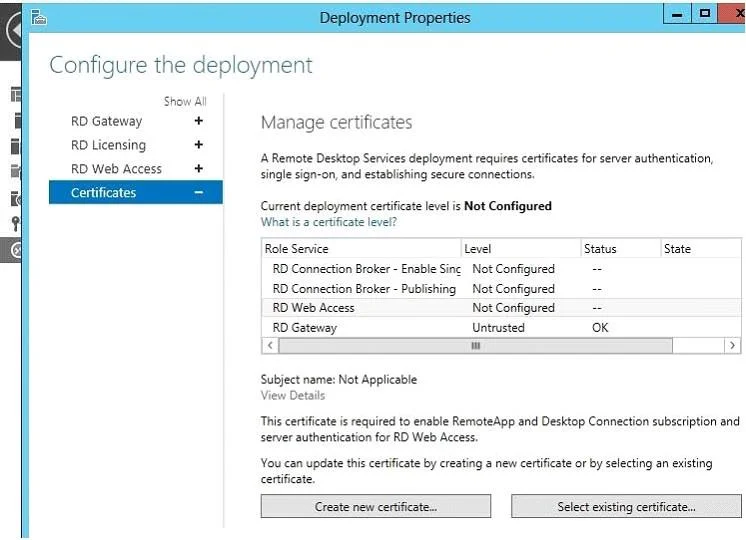Collapse the Certificates section

pyautogui.click(x=199, y=193)
